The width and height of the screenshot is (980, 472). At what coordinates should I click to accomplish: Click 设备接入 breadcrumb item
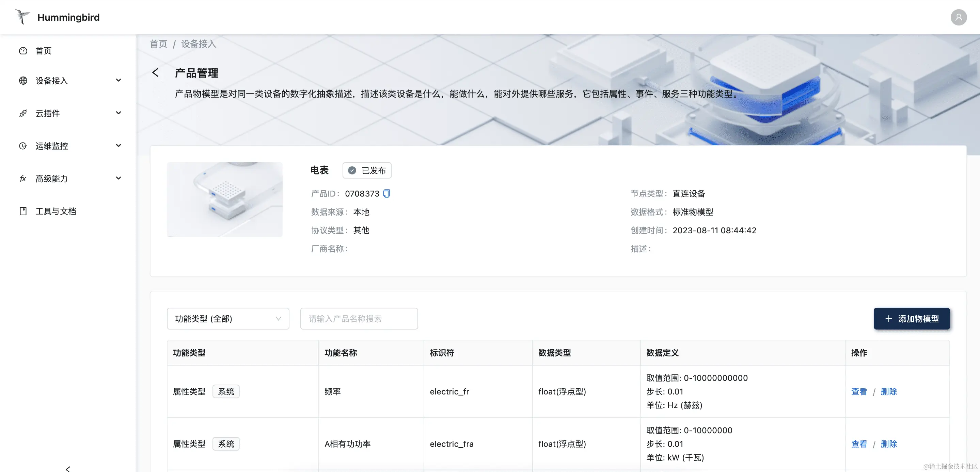[198, 44]
